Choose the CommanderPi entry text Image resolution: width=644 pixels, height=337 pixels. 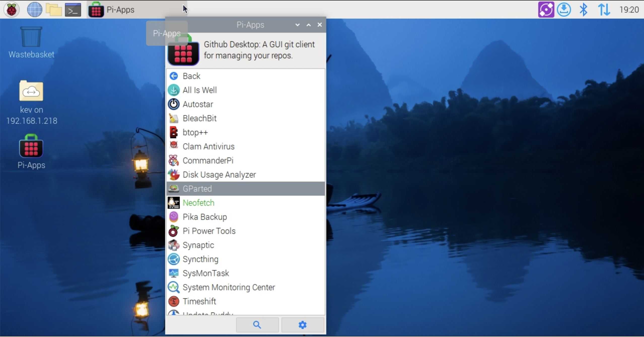pos(208,160)
